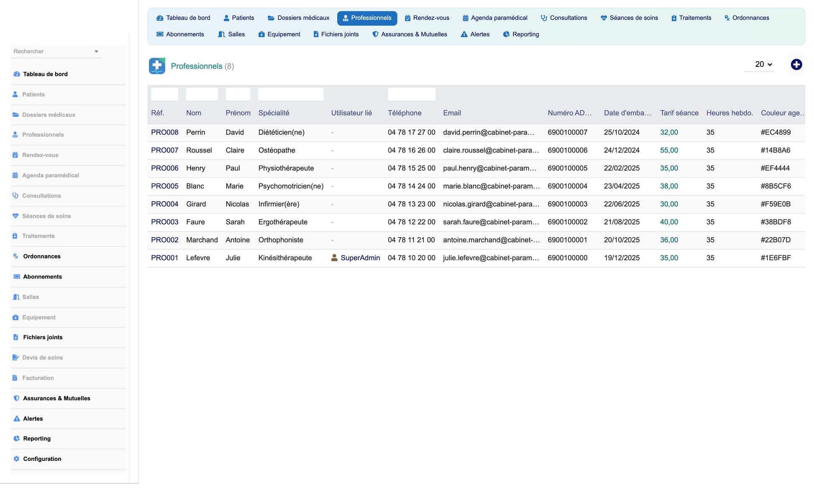Open professional PRO008 reference link
Image resolution: width=814 pixels, height=504 pixels.
click(165, 132)
